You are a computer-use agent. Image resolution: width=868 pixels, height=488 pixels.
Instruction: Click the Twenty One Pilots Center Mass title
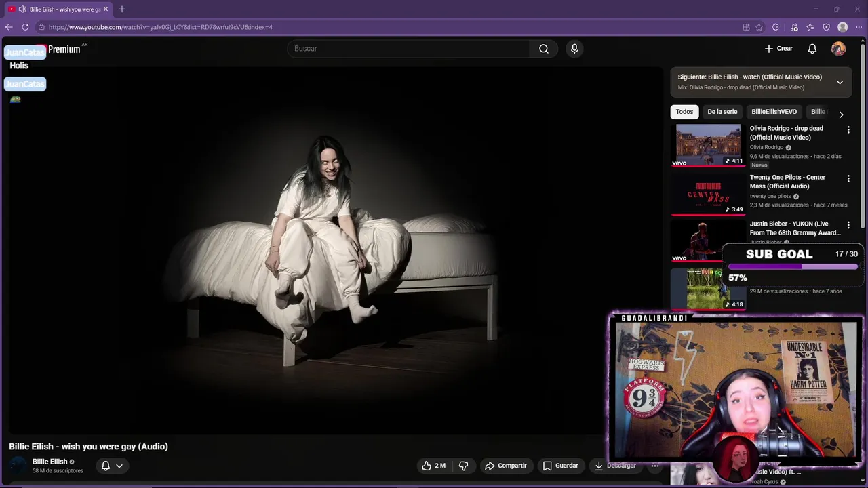pyautogui.click(x=787, y=182)
